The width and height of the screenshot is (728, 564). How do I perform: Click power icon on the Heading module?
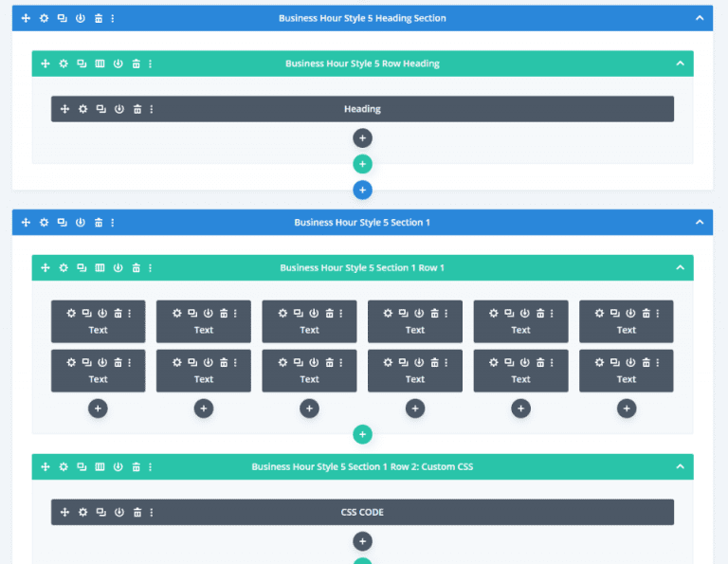click(x=119, y=109)
